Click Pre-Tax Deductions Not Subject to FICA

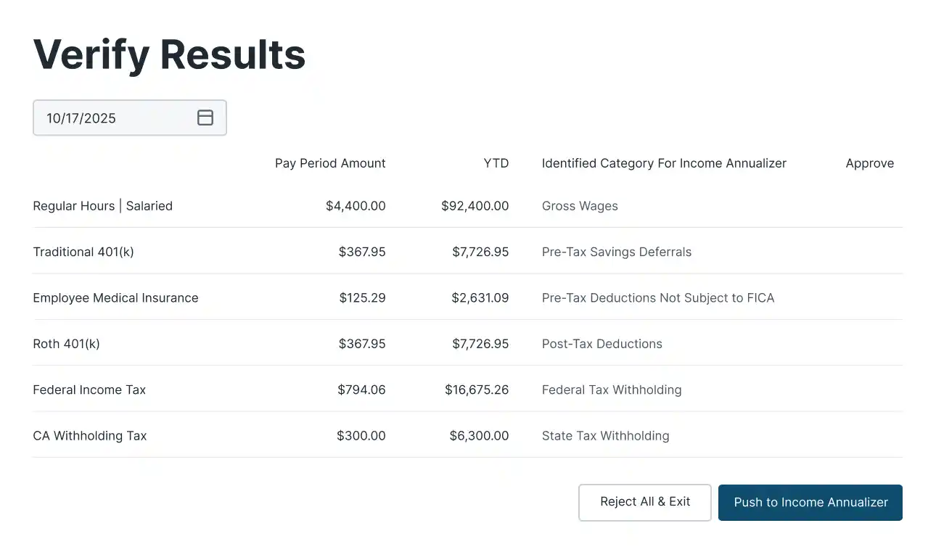[x=658, y=298]
